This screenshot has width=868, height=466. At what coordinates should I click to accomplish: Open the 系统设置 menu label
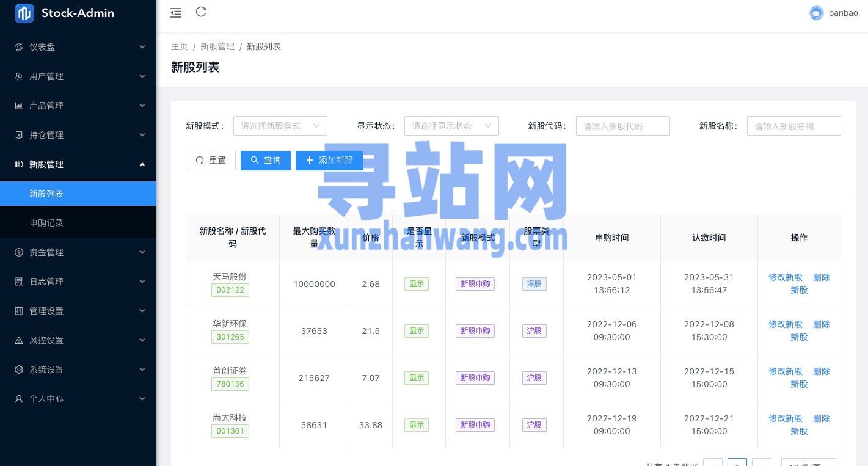click(x=46, y=370)
